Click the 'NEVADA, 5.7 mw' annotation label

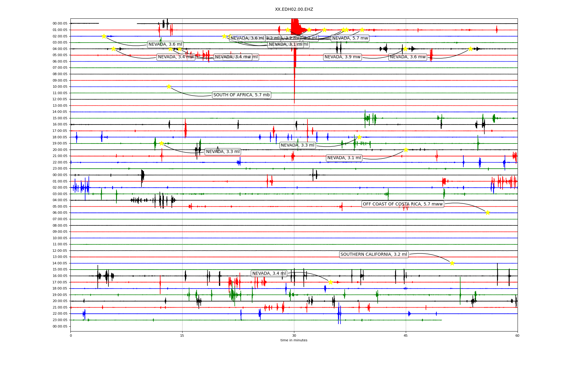pyautogui.click(x=350, y=38)
